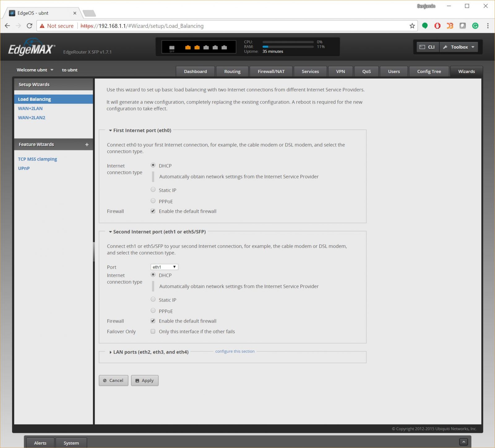Click the EdgeMAX logo
Screen dimensions: 495x448
click(x=31, y=46)
